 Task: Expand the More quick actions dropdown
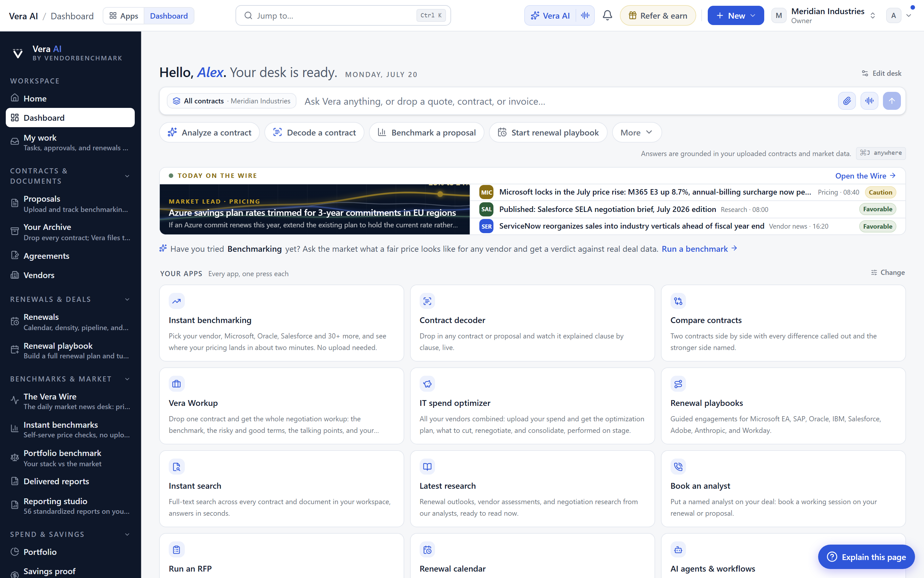(637, 133)
